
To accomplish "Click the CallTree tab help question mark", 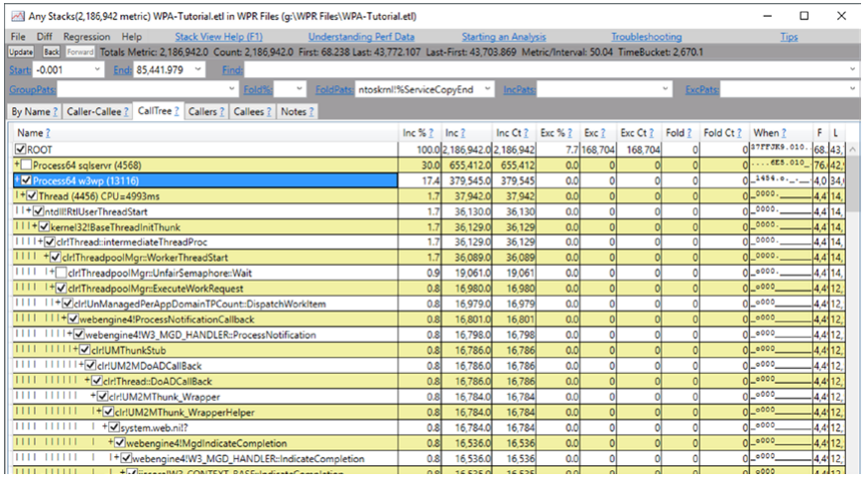I will pos(176,111).
